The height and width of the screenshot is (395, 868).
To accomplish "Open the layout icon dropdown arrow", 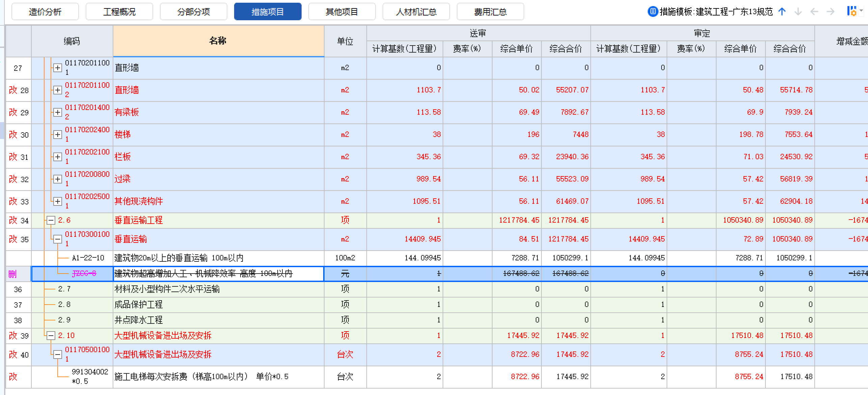I will tap(862, 11).
